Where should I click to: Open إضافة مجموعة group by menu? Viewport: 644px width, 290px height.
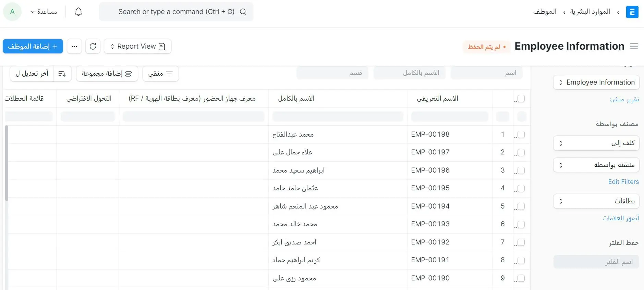[107, 74]
